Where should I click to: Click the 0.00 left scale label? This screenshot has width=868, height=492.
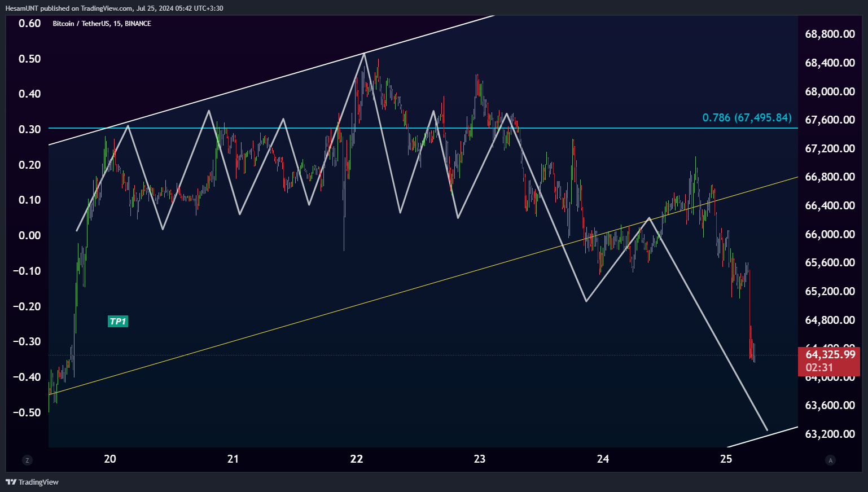[30, 235]
